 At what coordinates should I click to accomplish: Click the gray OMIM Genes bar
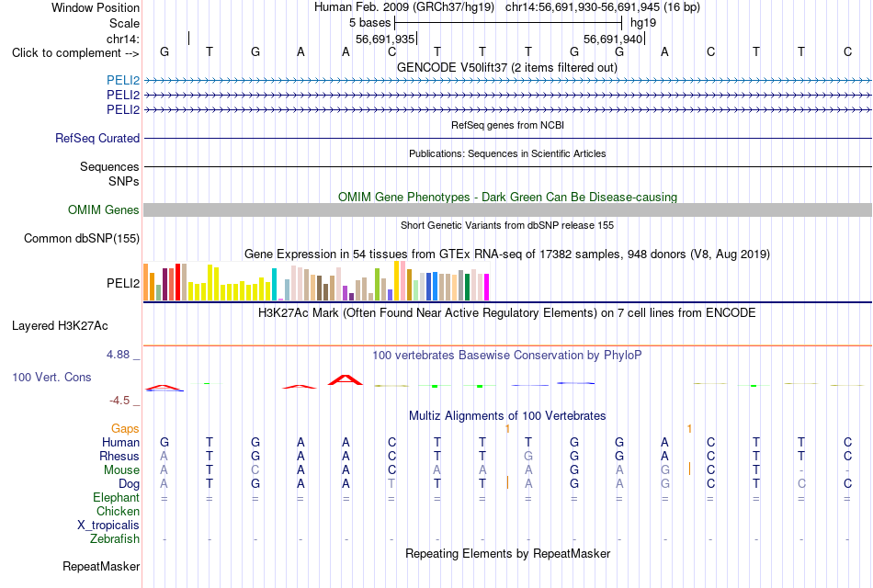click(507, 209)
